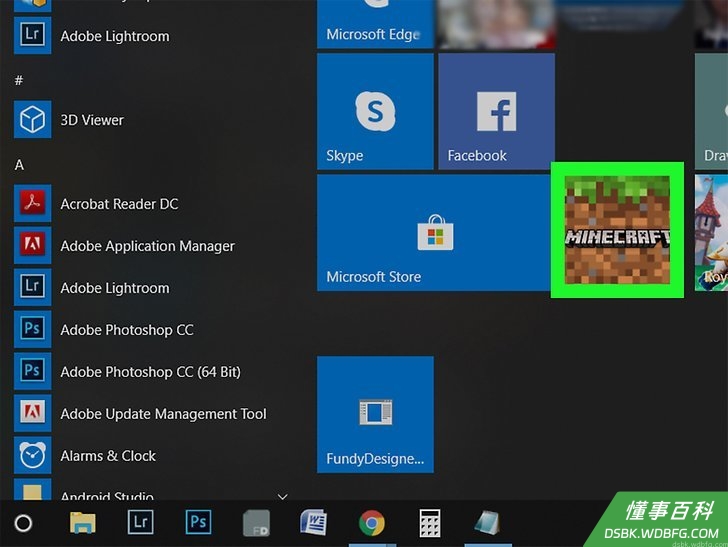This screenshot has height=547, width=728.
Task: Click the 'Adobe Application Manager' app name
Action: point(148,246)
